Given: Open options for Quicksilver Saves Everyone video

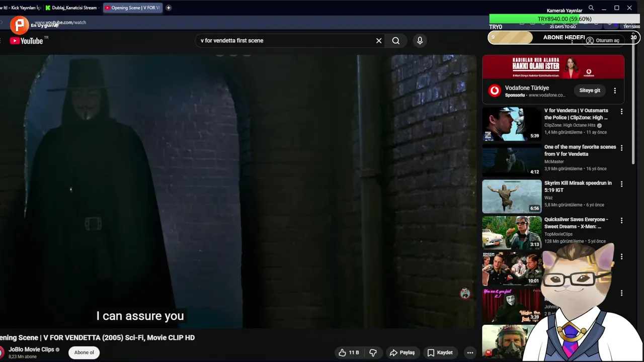Looking at the screenshot, I should 621,220.
